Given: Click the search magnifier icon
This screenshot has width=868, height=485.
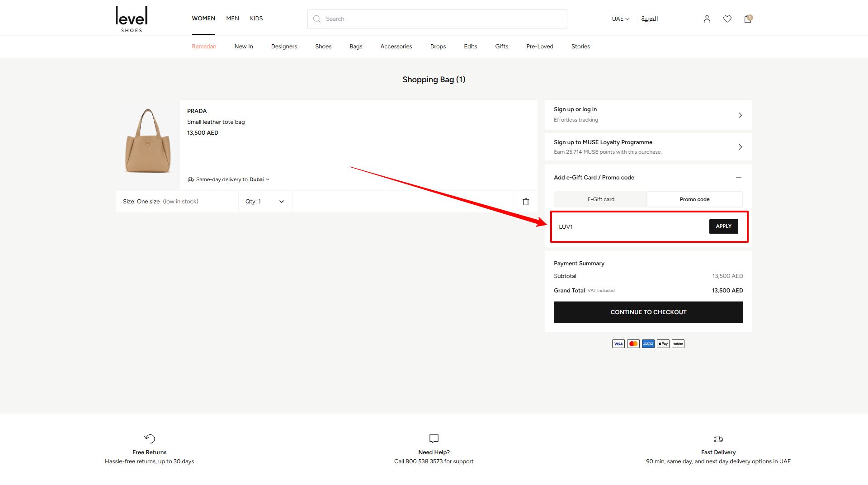Looking at the screenshot, I should 317,19.
